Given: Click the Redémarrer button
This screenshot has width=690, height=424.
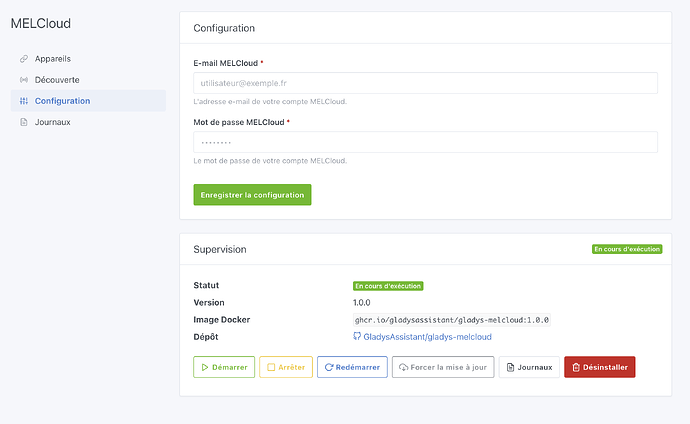Looking at the screenshot, I should tap(352, 367).
